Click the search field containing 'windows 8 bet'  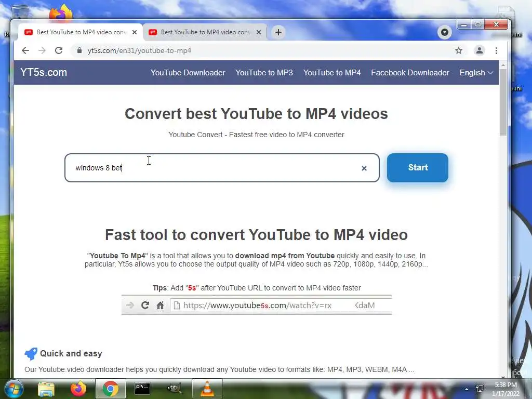222,168
